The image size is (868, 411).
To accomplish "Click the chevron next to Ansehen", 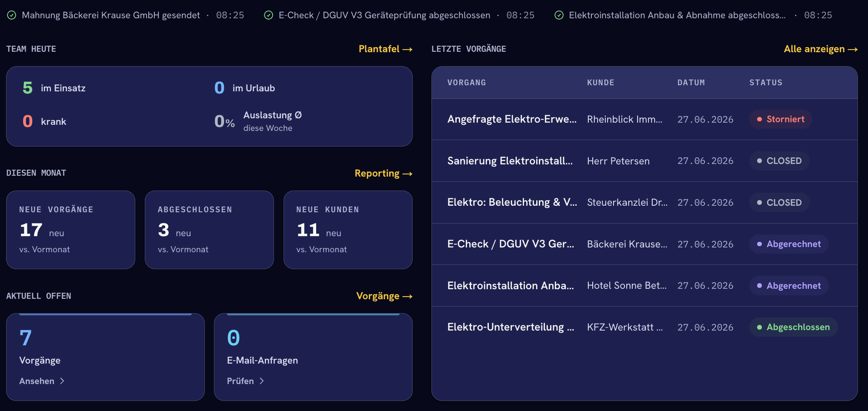I will point(62,381).
